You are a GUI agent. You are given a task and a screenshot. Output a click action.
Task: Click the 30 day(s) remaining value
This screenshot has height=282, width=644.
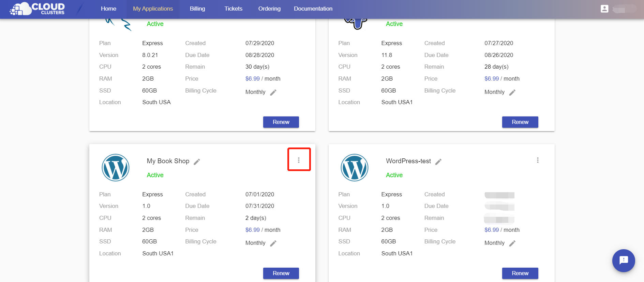click(x=257, y=67)
